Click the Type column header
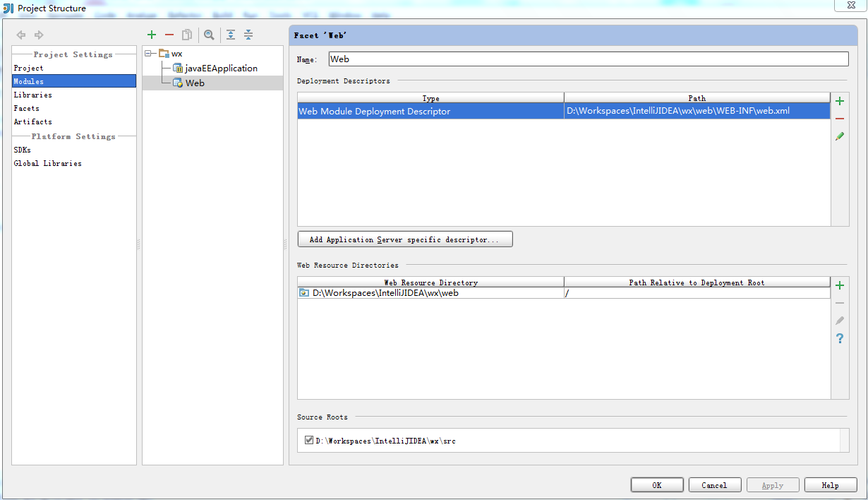Screen dimensions: 868x500 pyautogui.click(x=430, y=97)
